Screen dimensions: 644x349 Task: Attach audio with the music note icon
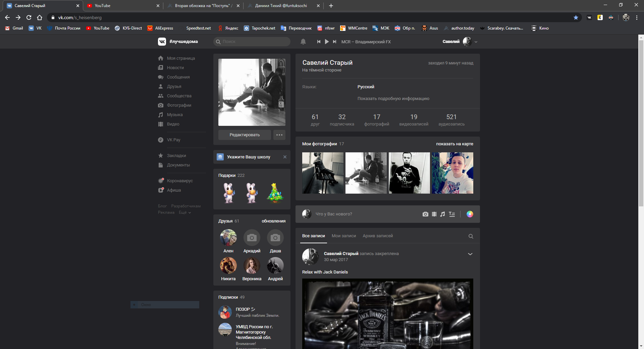click(x=443, y=214)
